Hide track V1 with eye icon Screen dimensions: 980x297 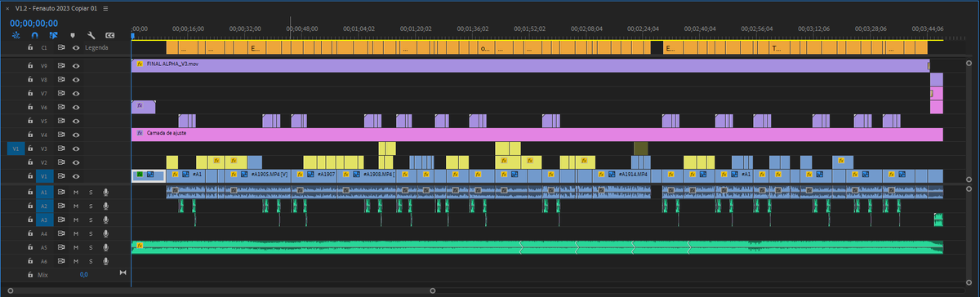tap(76, 176)
